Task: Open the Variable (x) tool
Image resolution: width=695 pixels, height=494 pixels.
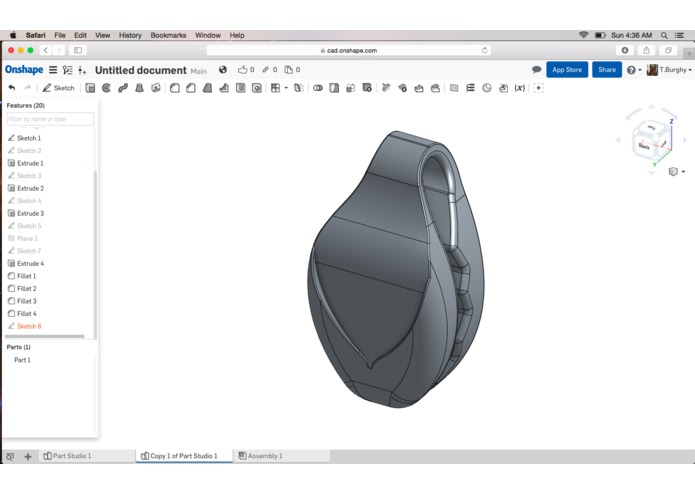Action: point(519,88)
